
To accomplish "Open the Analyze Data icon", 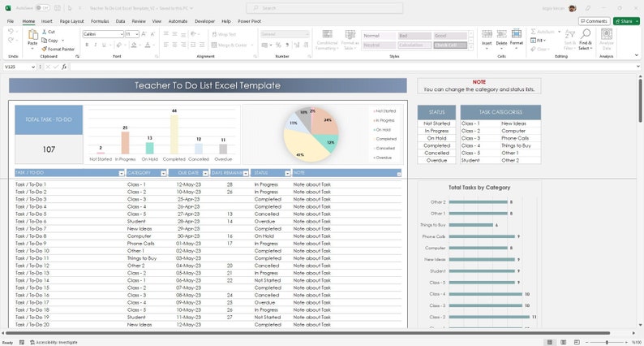I will coord(606,34).
